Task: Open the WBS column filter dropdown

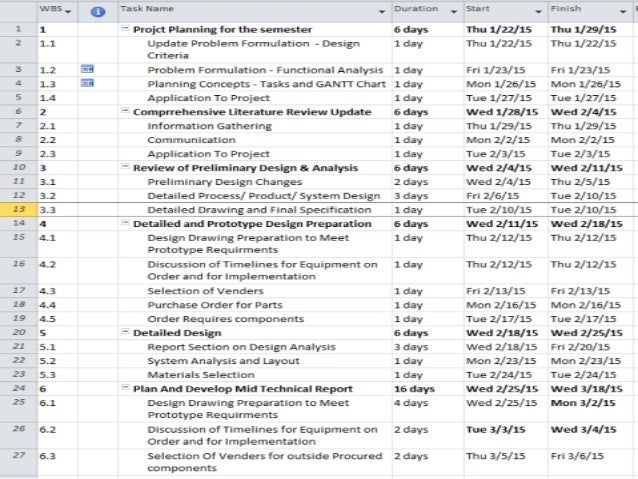Action: [72, 11]
